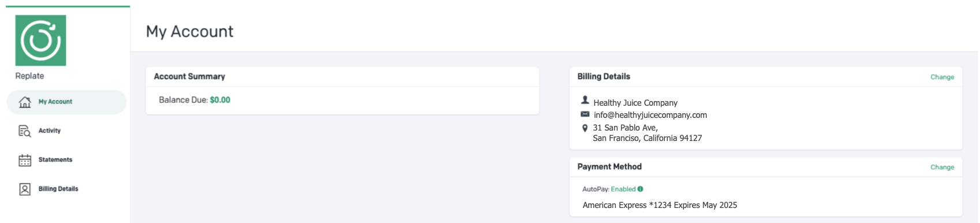Click the Replate brand name text
Viewport: 980px width, 223px height.
(29, 76)
